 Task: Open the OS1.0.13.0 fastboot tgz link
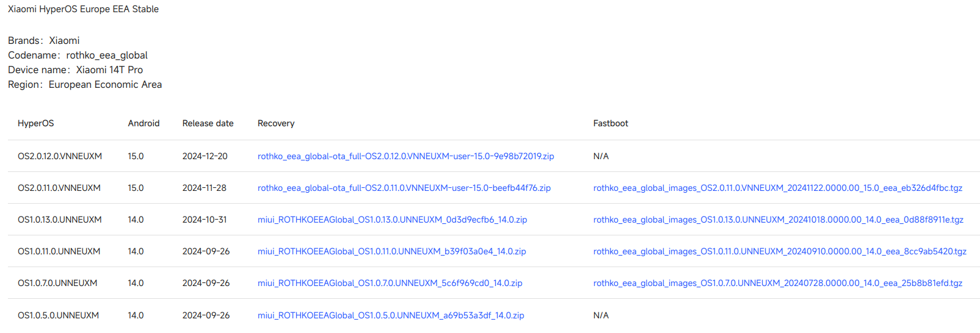(x=778, y=220)
